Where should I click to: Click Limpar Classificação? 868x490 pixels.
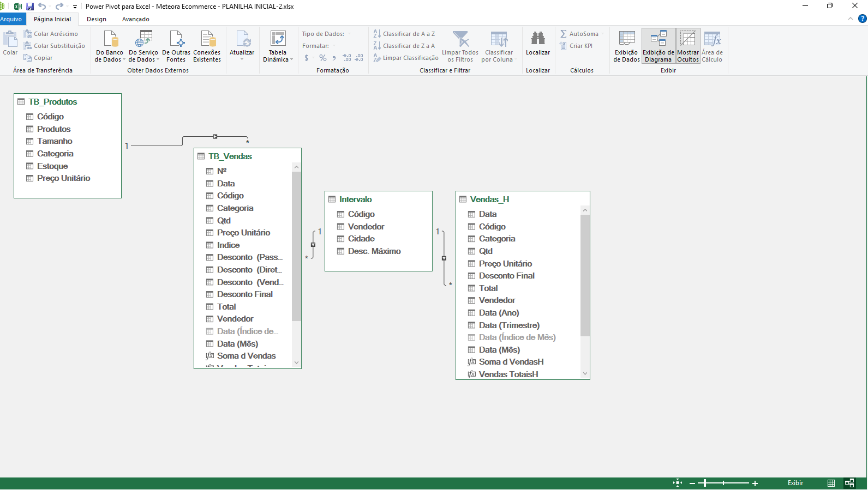[x=406, y=58]
